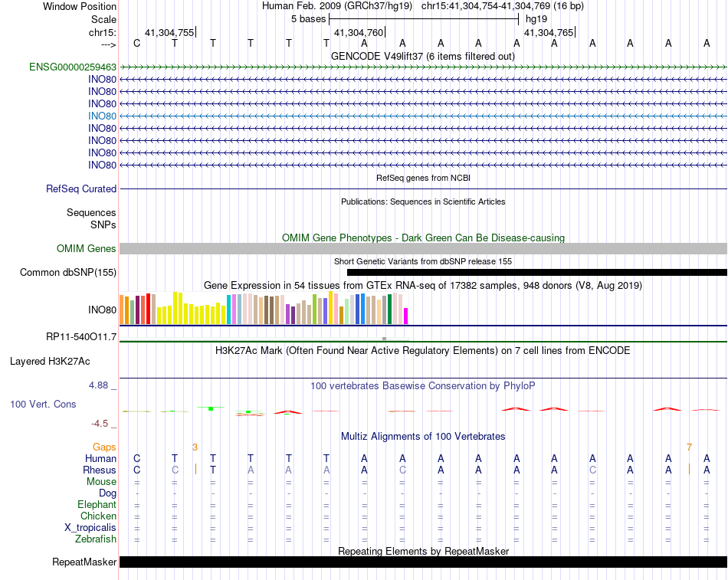Viewport: 728px width, 580px height.
Task: Open Multiz Alignments of 100 Vertebrates title
Action: [423, 437]
